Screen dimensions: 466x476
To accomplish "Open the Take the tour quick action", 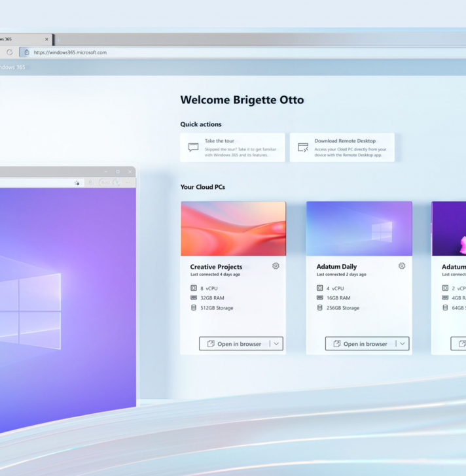I will tap(232, 148).
